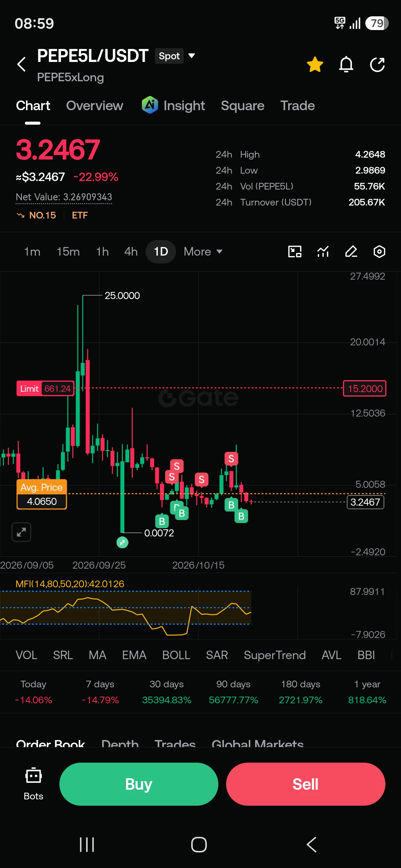Screen dimensions: 401x868
Task: Toggle the yellow favorite star
Action: [315, 65]
